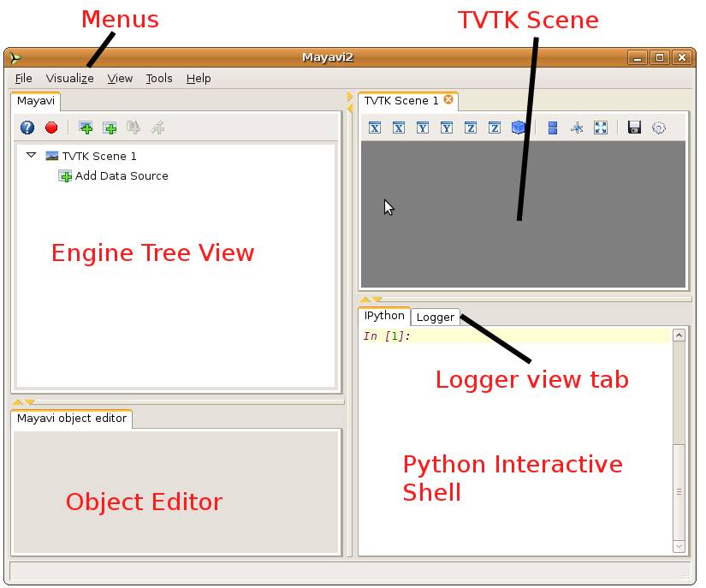Click the Mayavi2 title bar logo

click(x=15, y=57)
